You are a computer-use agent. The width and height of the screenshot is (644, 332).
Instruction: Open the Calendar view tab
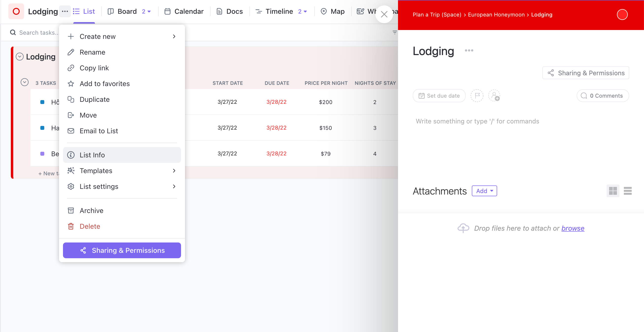184,12
